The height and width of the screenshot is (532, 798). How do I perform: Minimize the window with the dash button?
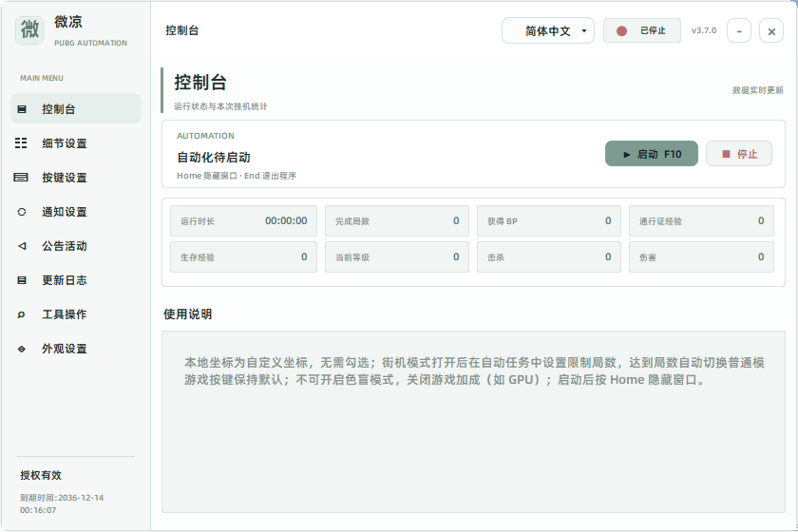pyautogui.click(x=739, y=31)
